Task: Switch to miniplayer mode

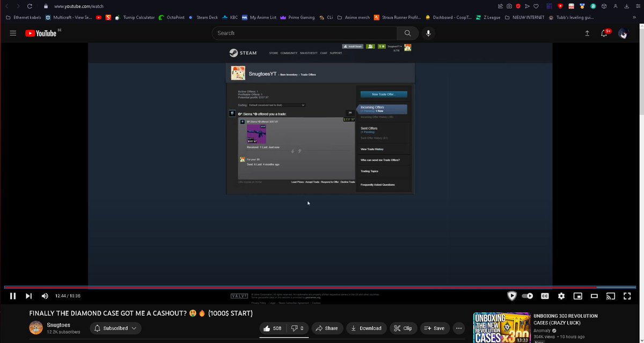Action: (577, 296)
